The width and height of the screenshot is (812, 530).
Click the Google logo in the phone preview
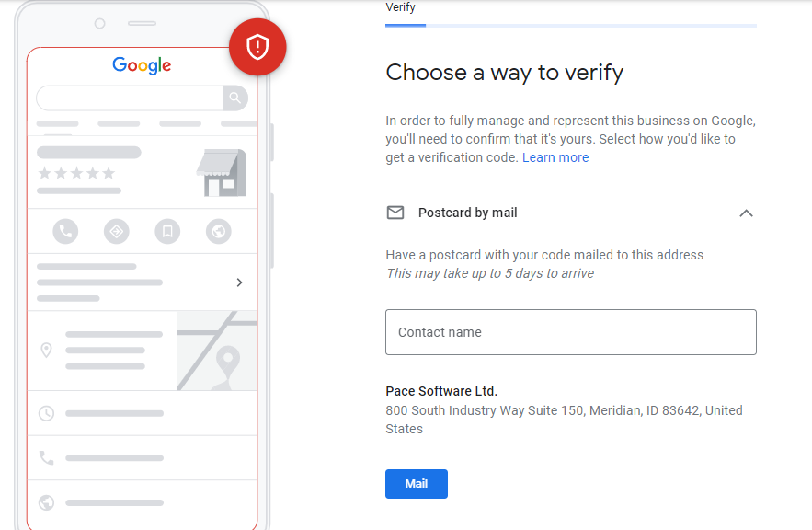[141, 65]
